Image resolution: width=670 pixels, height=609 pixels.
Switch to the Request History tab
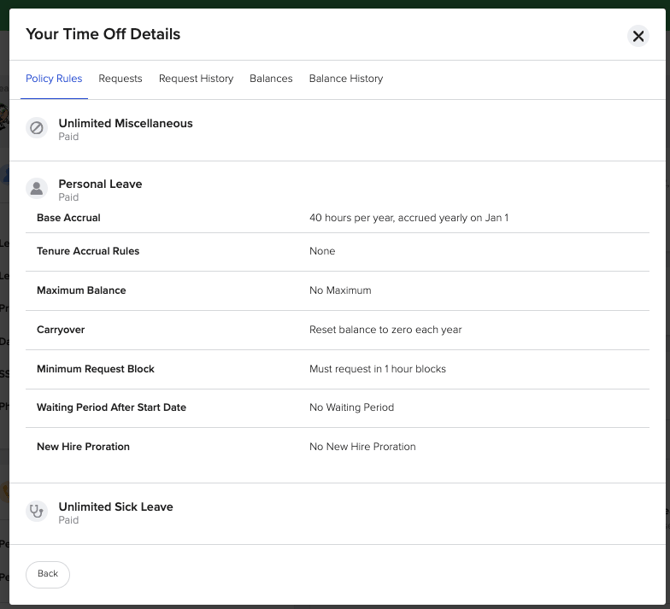[196, 79]
